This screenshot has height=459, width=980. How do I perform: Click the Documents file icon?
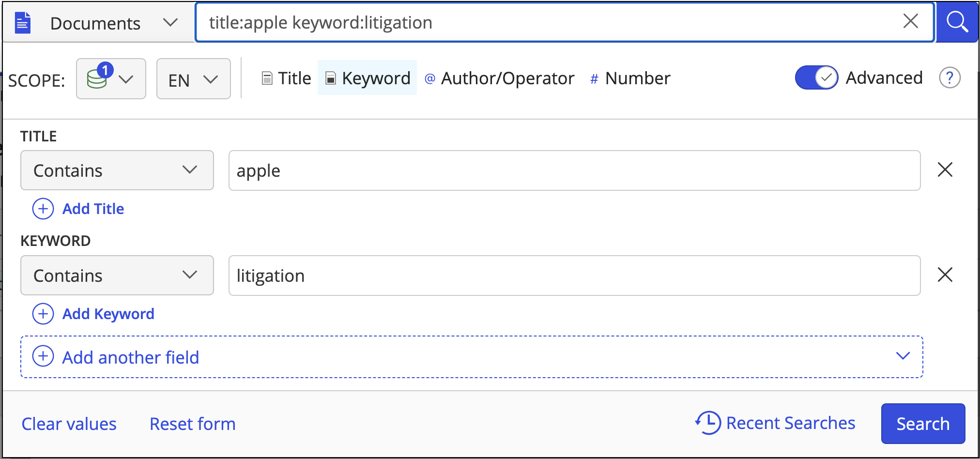(23, 23)
